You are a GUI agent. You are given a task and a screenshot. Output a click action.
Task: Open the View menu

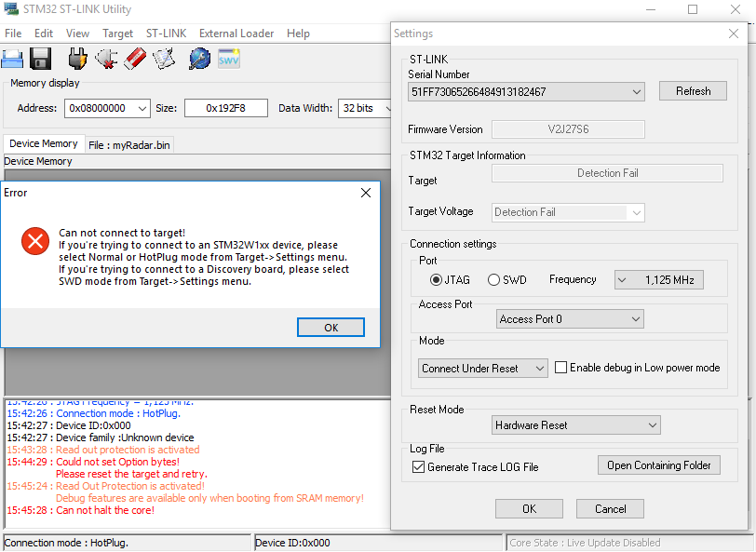tap(77, 34)
